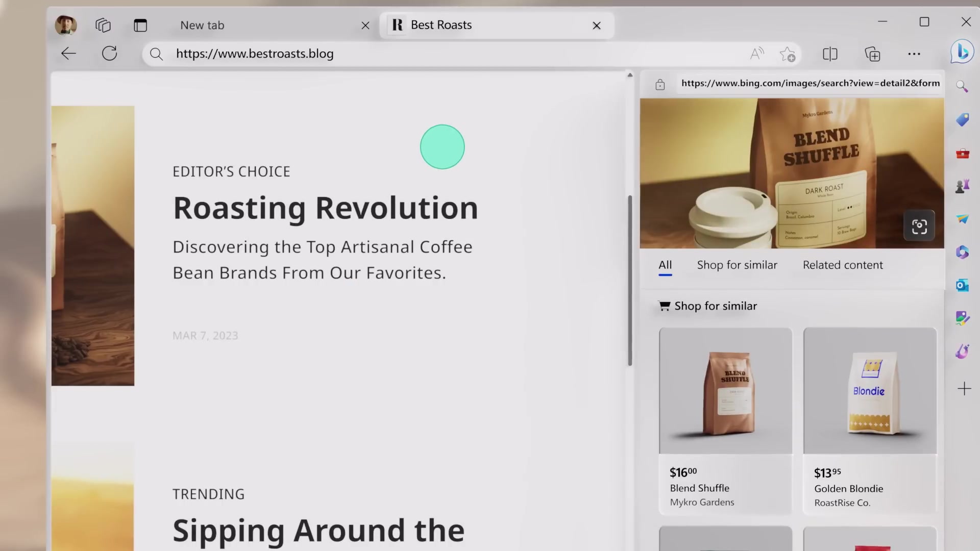Switch to Shop for similar tab
980x551 pixels.
(737, 265)
